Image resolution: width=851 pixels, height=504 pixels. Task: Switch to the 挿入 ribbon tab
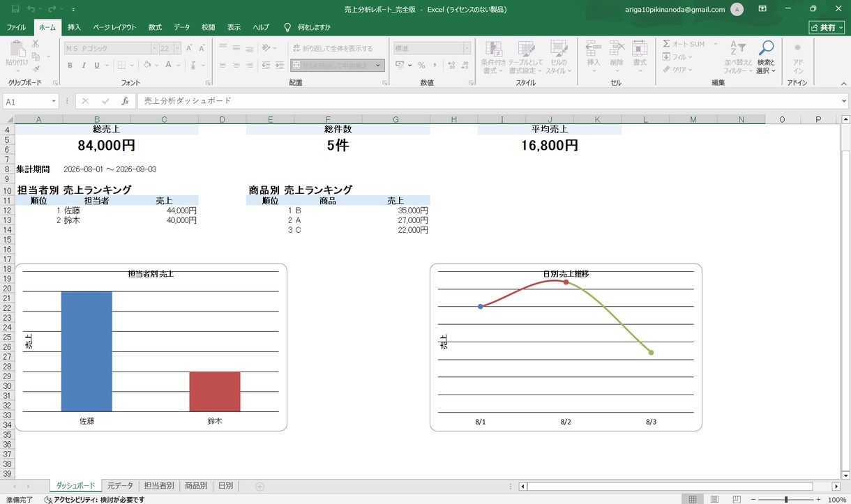(x=74, y=27)
